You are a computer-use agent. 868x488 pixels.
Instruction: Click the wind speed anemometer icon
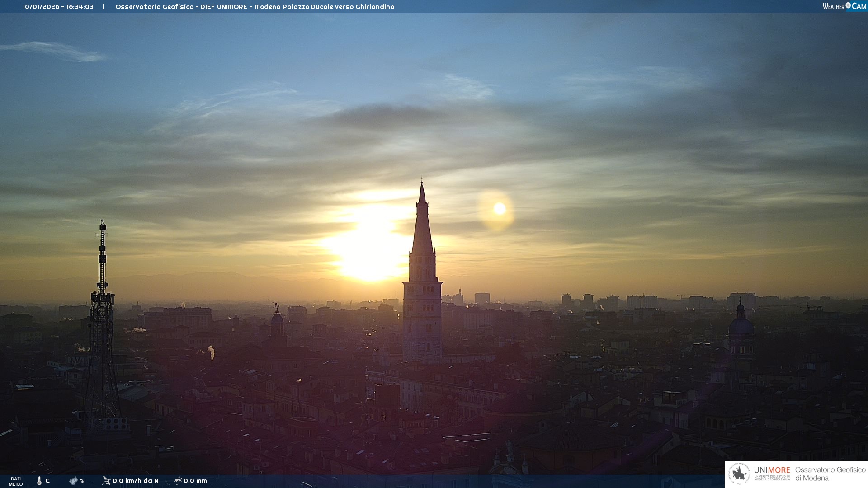pyautogui.click(x=106, y=481)
